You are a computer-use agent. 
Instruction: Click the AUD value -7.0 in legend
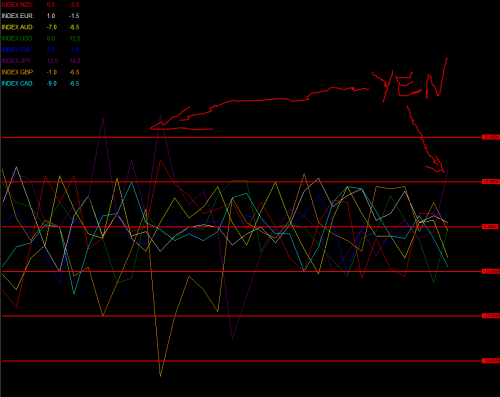(x=52, y=27)
